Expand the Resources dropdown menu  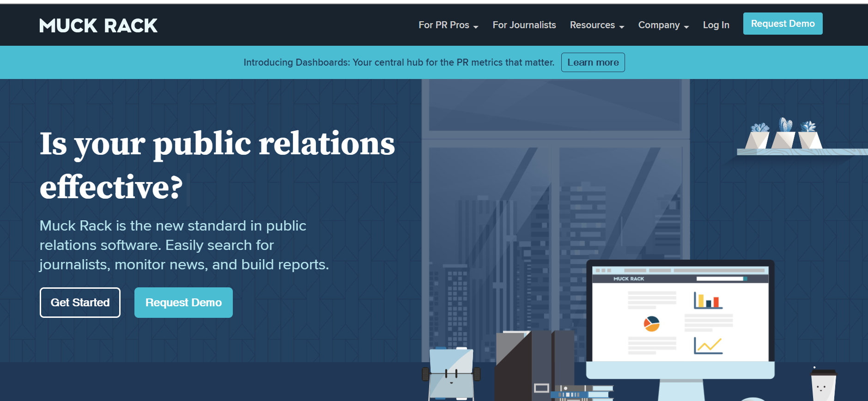pos(597,25)
